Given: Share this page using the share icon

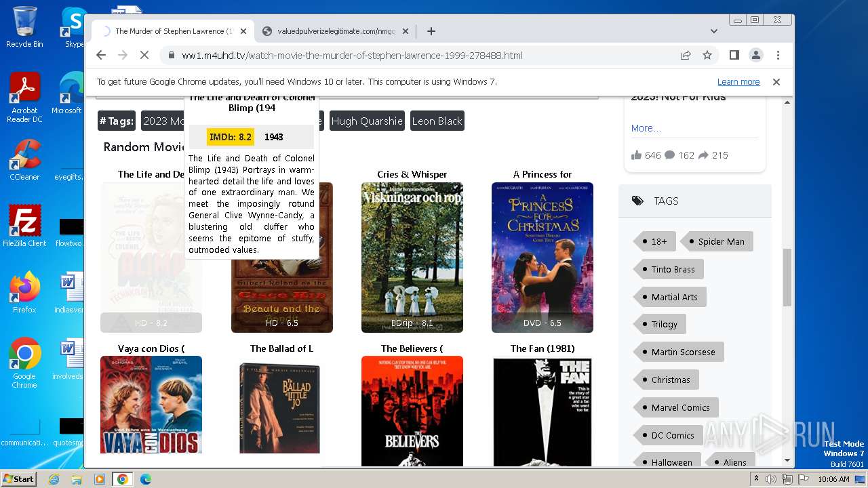Looking at the screenshot, I should coord(686,56).
